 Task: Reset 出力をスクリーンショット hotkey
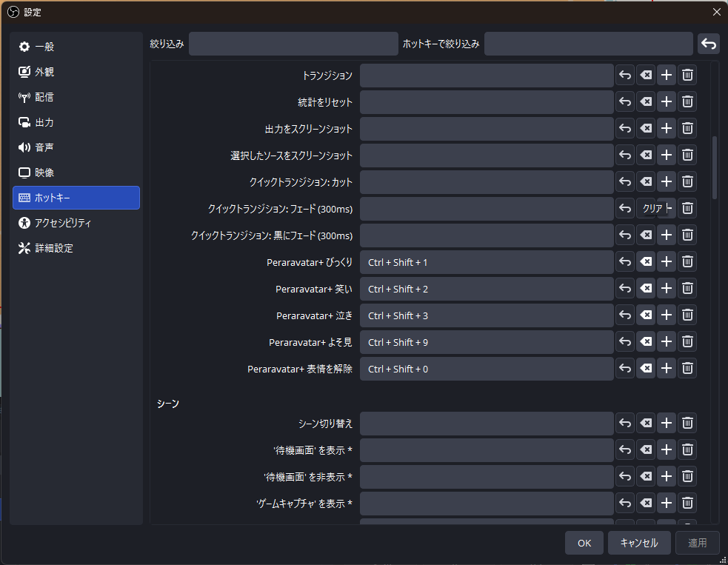(x=625, y=128)
